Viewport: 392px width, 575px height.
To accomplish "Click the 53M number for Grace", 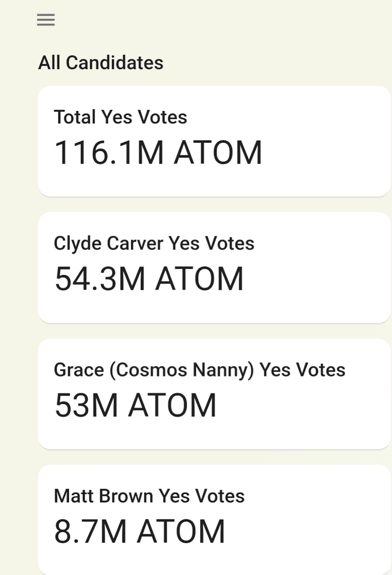I will pos(86,405).
